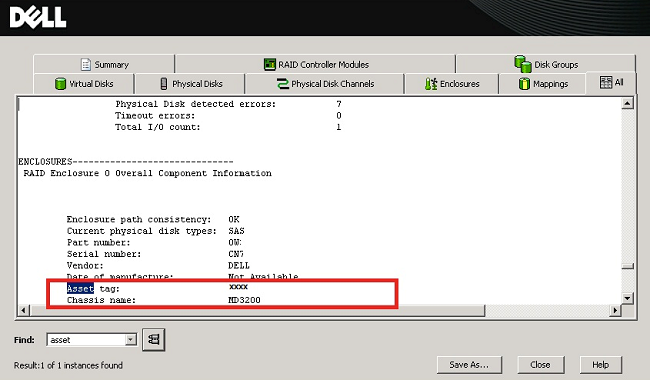Image resolution: width=650 pixels, height=380 pixels.
Task: Expand the Find dropdown arrow
Action: click(130, 340)
